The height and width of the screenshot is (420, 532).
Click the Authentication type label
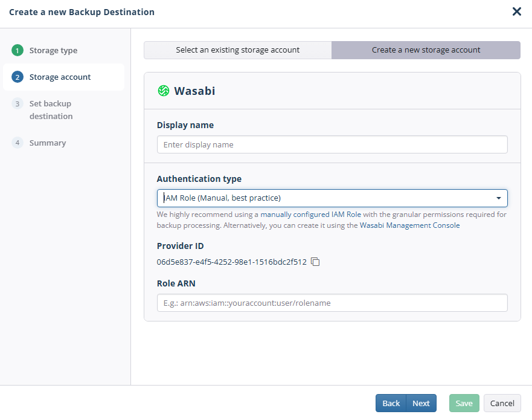(x=199, y=179)
